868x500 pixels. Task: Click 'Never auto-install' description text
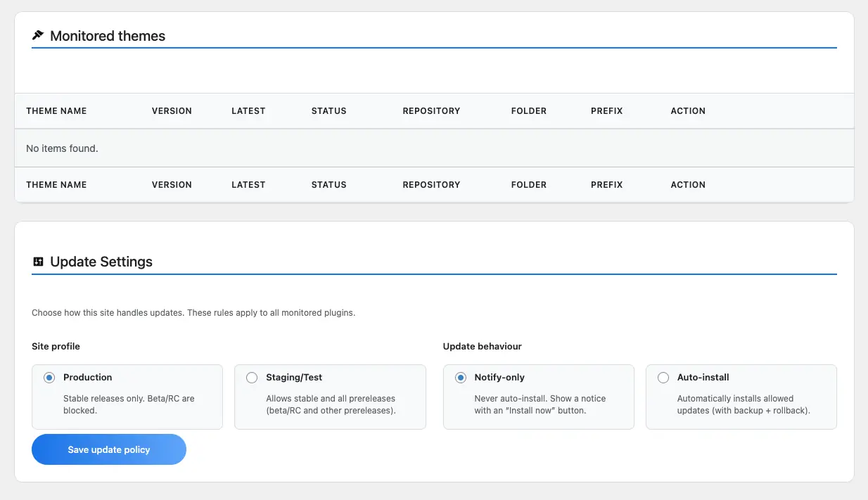click(540, 404)
